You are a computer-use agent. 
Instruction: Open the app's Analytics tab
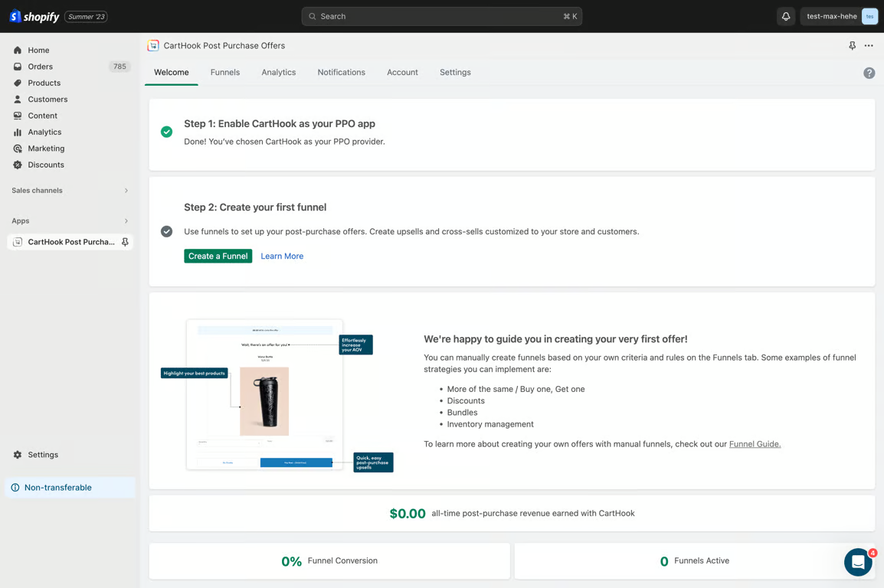click(279, 72)
